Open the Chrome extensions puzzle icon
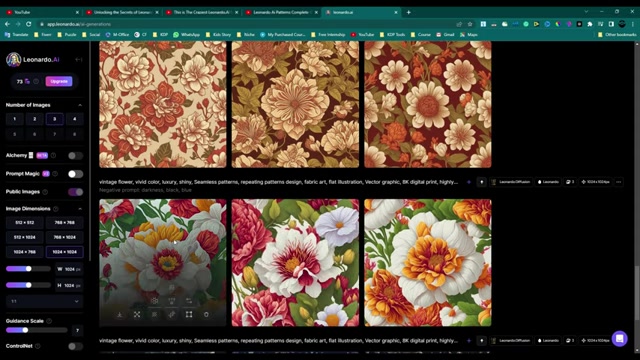Screen dimensions: 640x360 (x=590, y=24)
